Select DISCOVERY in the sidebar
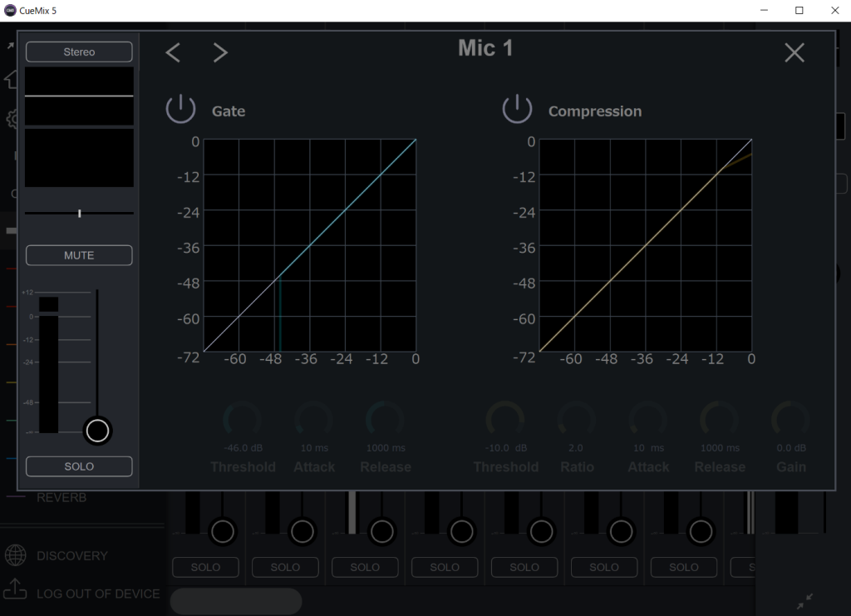The height and width of the screenshot is (616, 851). click(72, 555)
